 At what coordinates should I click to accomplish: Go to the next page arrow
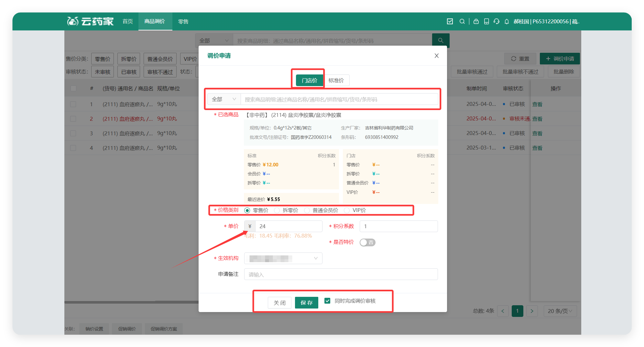point(532,311)
